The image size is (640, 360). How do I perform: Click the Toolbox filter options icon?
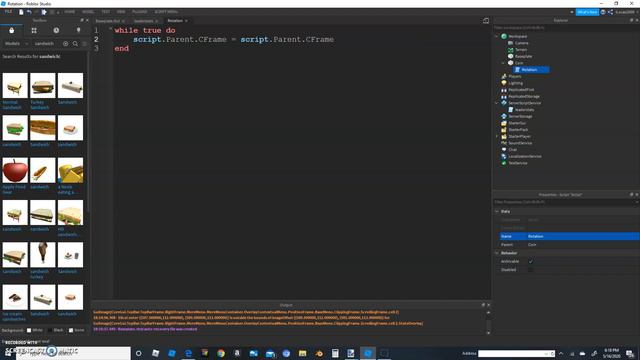[x=85, y=43]
